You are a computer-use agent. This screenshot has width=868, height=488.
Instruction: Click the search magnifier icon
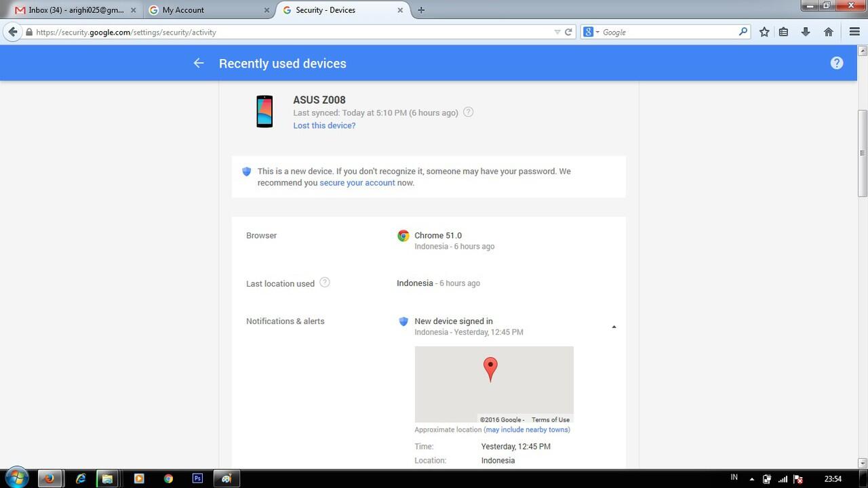click(743, 32)
